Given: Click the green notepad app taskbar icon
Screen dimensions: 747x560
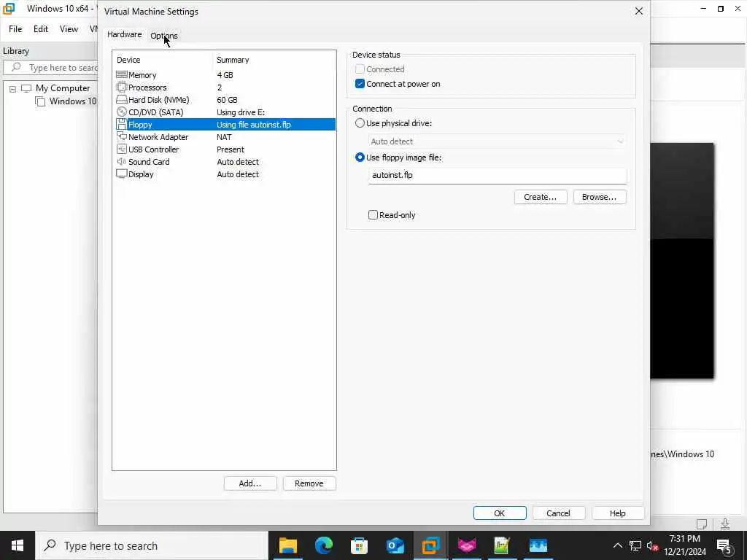Looking at the screenshot, I should [x=502, y=545].
